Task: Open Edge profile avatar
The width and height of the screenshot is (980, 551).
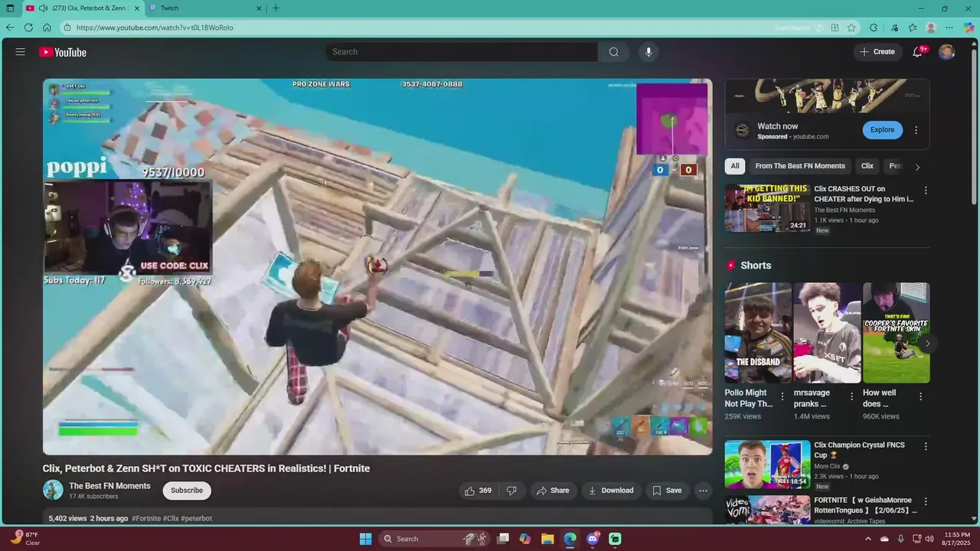Action: pyautogui.click(x=931, y=28)
